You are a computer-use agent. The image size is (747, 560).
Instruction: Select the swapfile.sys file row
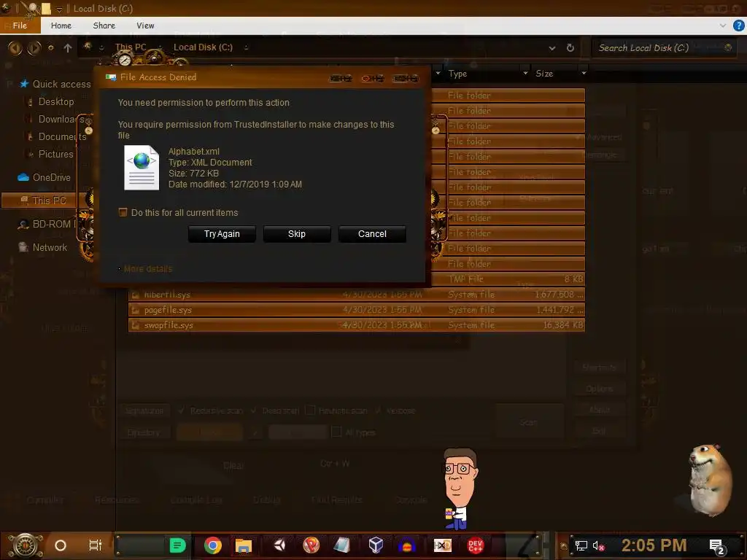click(356, 325)
